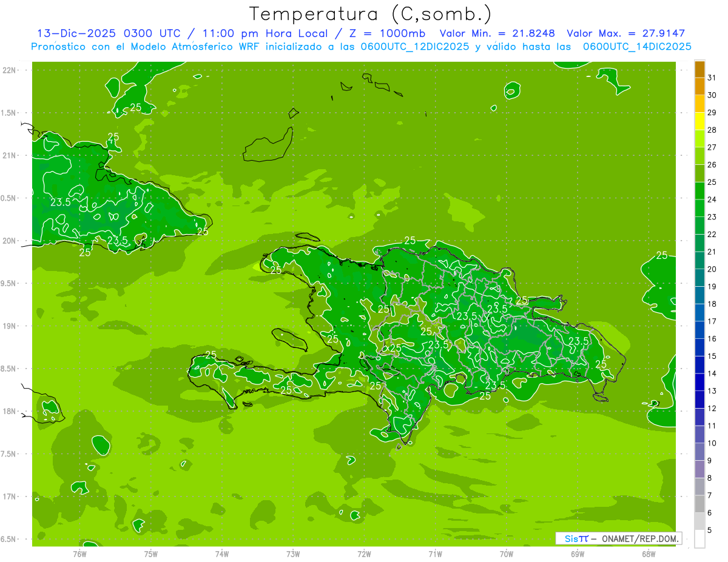Image resolution: width=728 pixels, height=562 pixels.
Task: Click the '74W' longitude axis label
Action: (x=222, y=554)
